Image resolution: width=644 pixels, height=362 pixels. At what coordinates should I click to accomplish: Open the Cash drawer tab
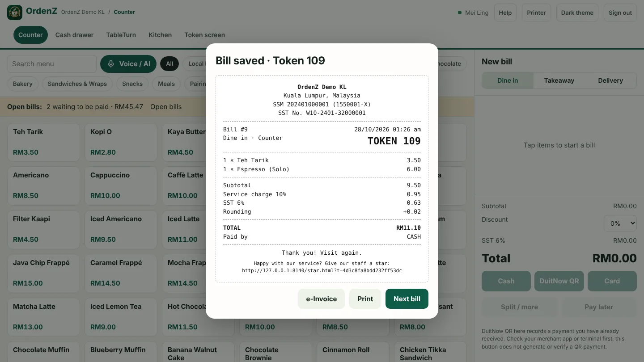[x=74, y=35]
